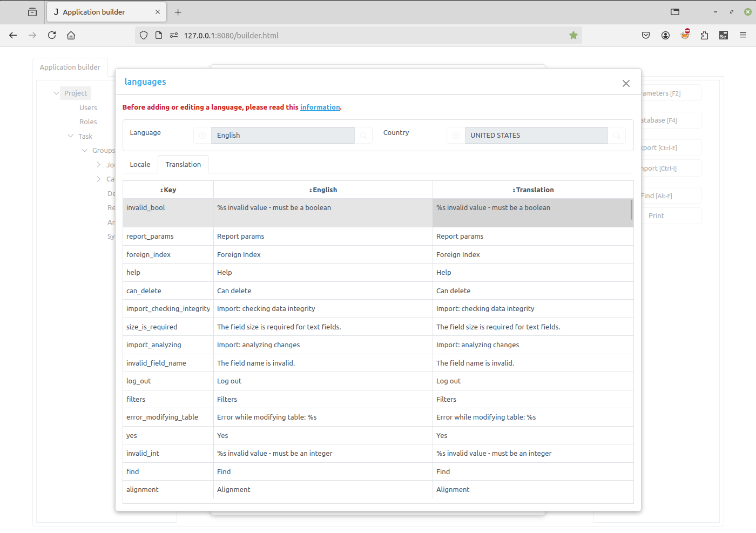756x533 pixels.
Task: Open the information link
Action: pos(320,107)
